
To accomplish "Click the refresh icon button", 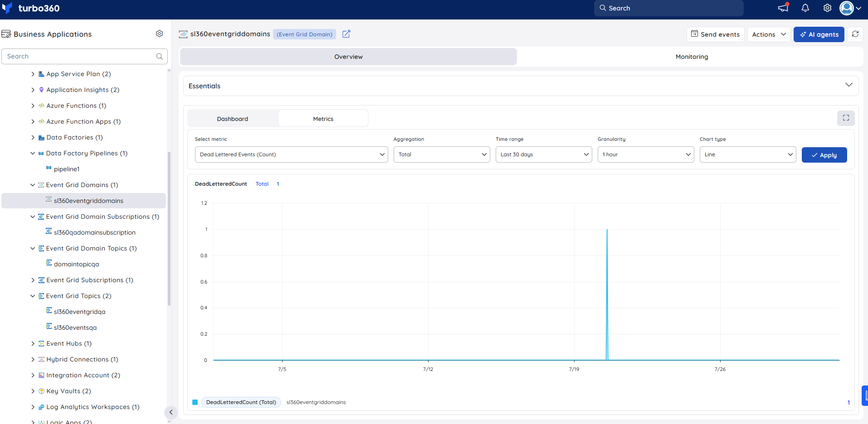I will coord(855,34).
